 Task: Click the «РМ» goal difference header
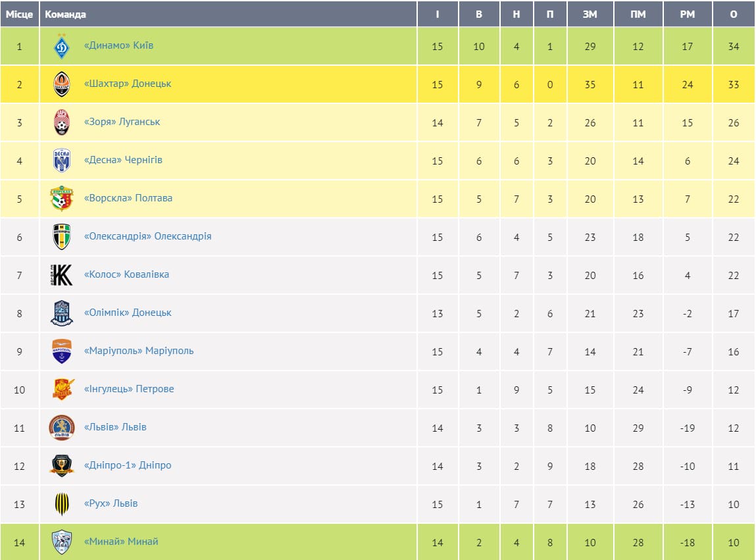point(688,14)
